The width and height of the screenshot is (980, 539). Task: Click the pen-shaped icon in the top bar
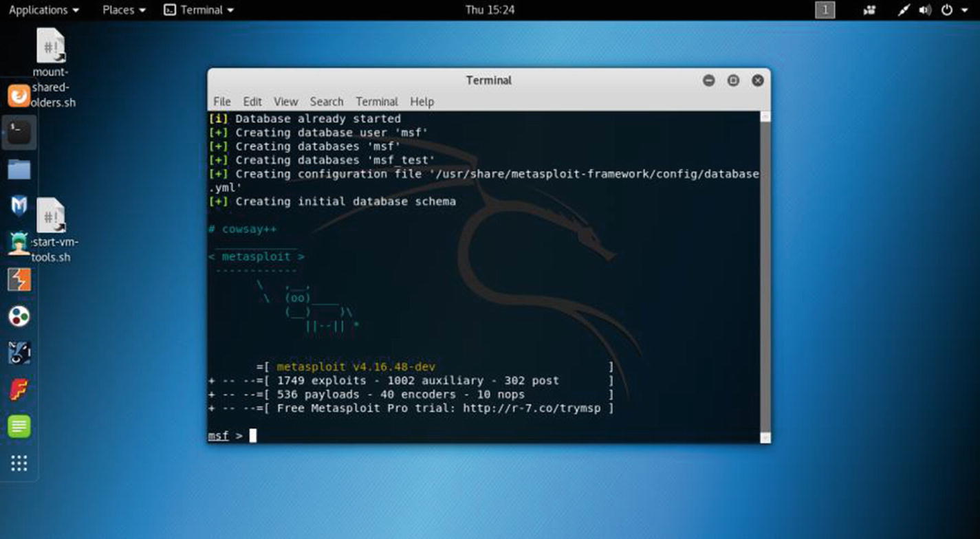[x=904, y=10]
